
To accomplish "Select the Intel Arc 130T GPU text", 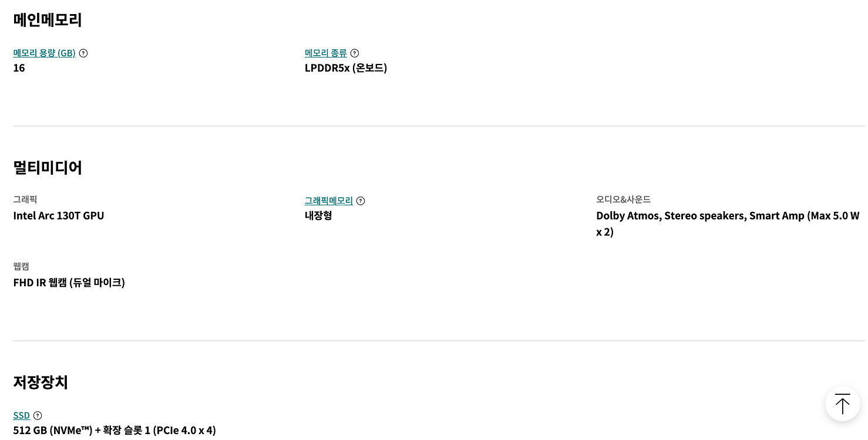I will tap(59, 216).
